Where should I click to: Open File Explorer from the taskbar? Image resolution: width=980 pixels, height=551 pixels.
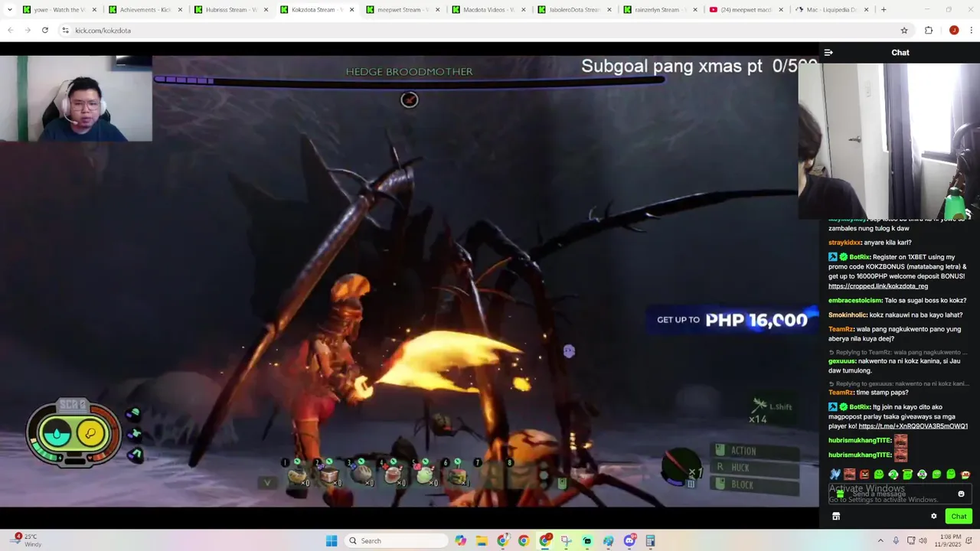coord(482,541)
